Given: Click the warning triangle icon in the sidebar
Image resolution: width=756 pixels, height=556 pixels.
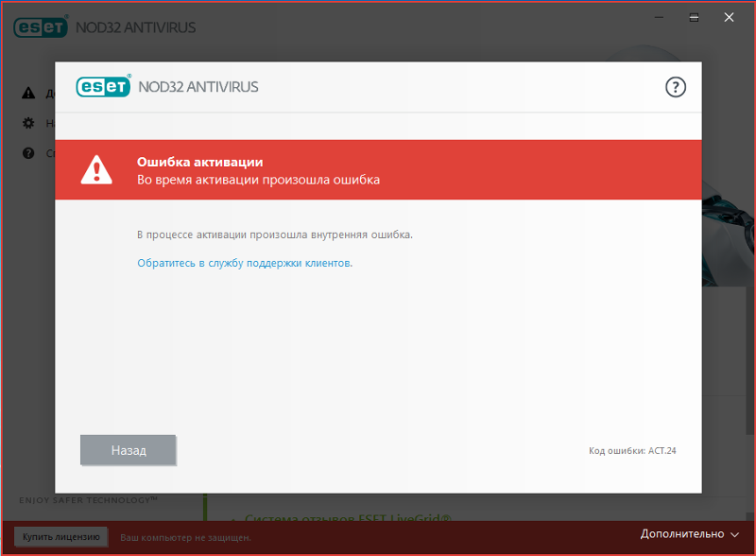Looking at the screenshot, I should pos(28,93).
